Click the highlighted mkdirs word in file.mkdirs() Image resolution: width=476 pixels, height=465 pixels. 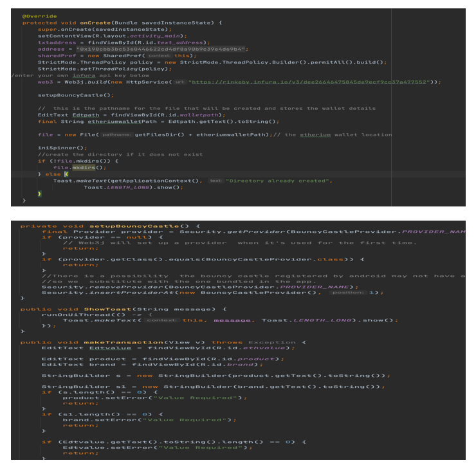pyautogui.click(x=84, y=168)
